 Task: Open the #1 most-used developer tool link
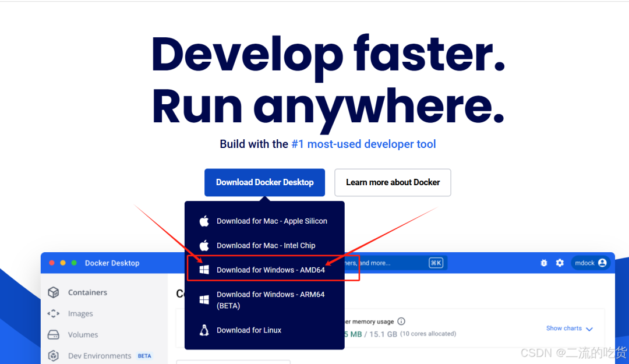(x=364, y=144)
